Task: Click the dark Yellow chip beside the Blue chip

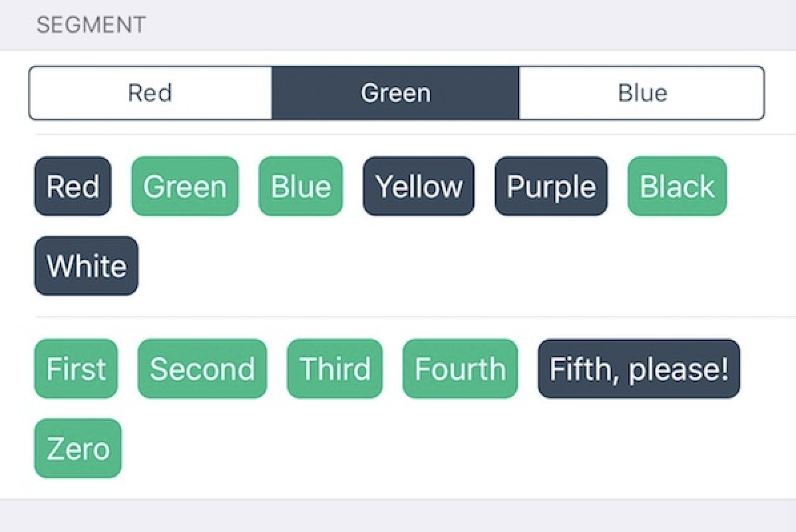Action: tap(419, 186)
